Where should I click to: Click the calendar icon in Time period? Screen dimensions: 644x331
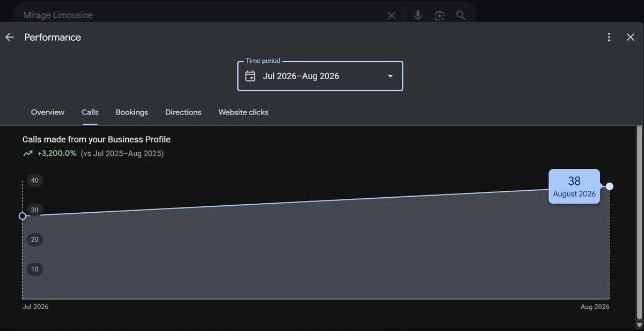pyautogui.click(x=250, y=76)
